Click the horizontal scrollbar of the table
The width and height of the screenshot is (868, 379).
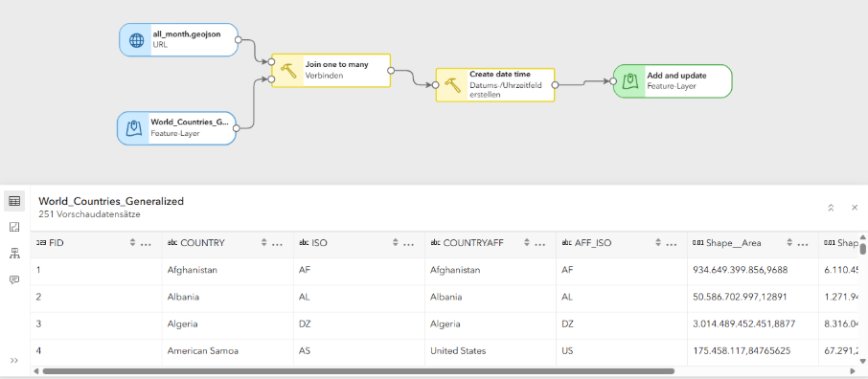358,371
